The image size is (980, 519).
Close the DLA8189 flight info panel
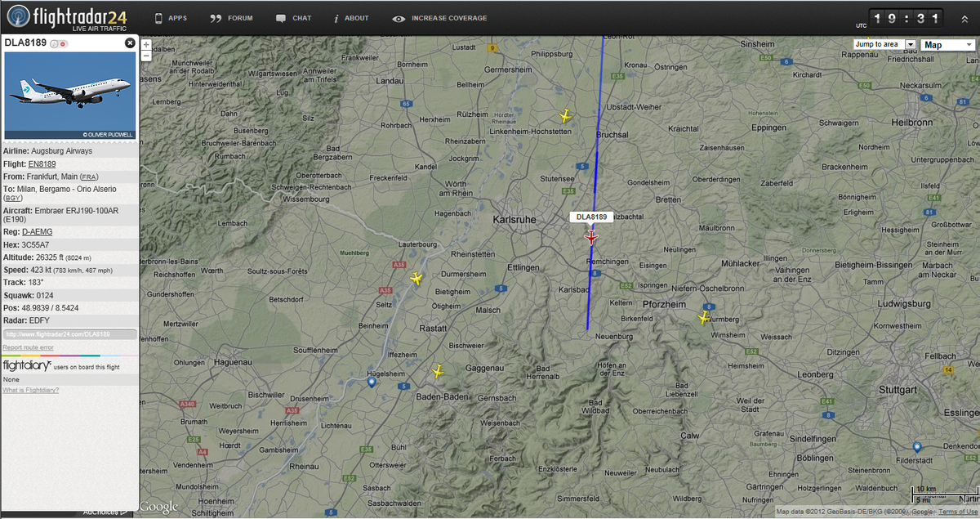[130, 43]
